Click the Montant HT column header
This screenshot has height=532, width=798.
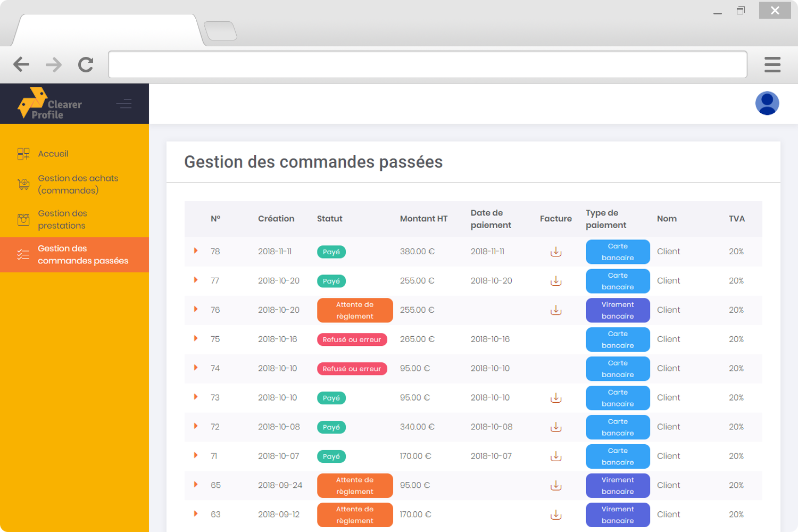click(x=424, y=219)
